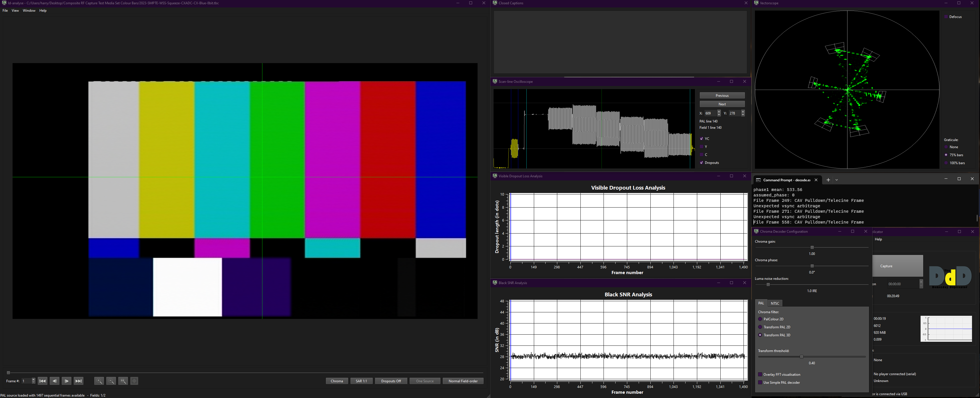The width and height of the screenshot is (980, 398).
Task: Click the zoom out magnifier icon
Action: (x=111, y=381)
